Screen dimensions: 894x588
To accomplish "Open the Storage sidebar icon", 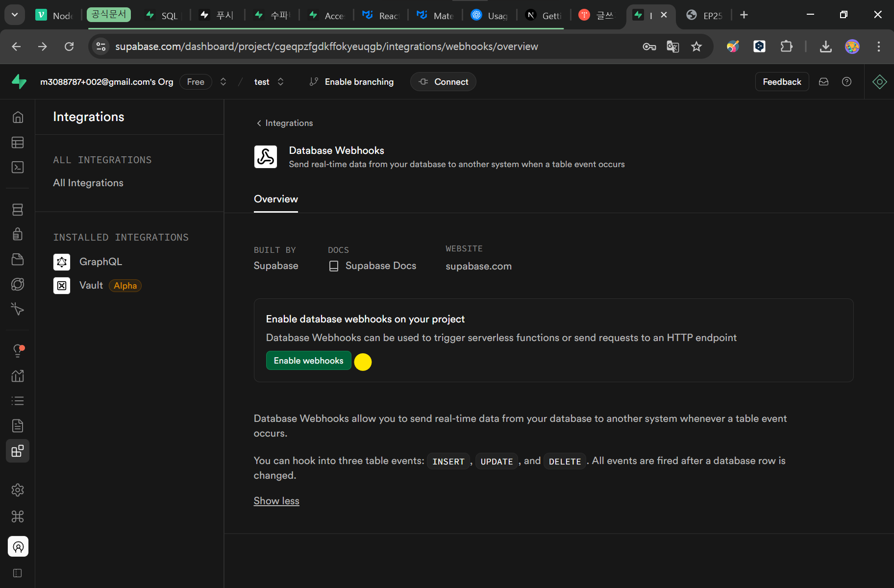I will coord(18,259).
